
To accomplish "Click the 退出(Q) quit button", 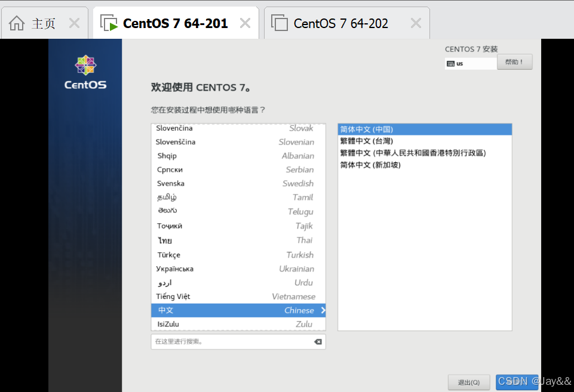I will pyautogui.click(x=469, y=382).
